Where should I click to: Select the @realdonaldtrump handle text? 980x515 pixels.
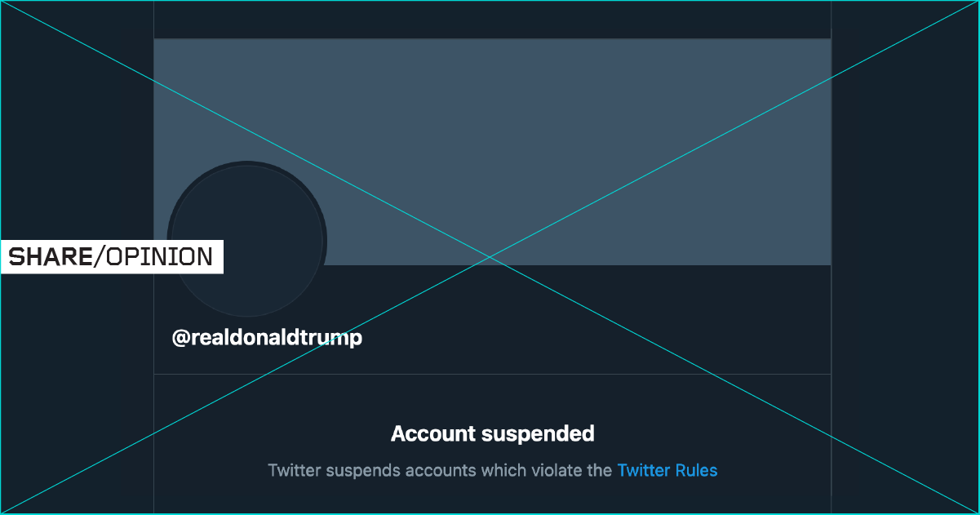click(x=267, y=338)
